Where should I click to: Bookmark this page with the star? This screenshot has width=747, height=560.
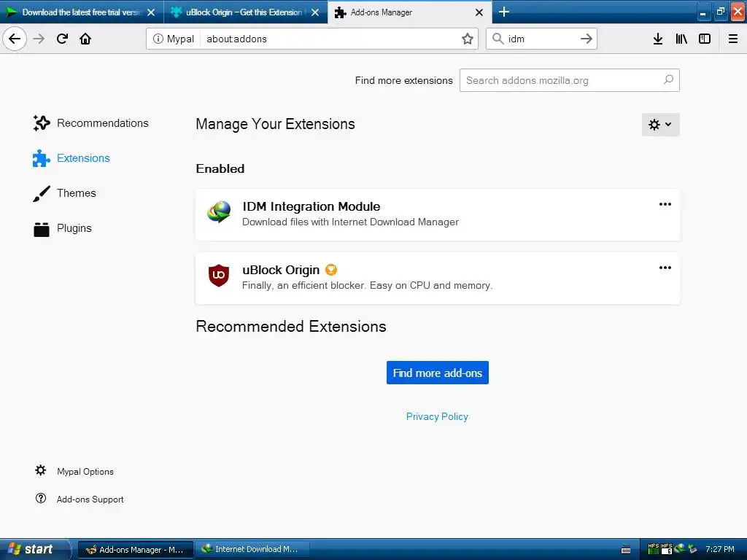pos(468,39)
